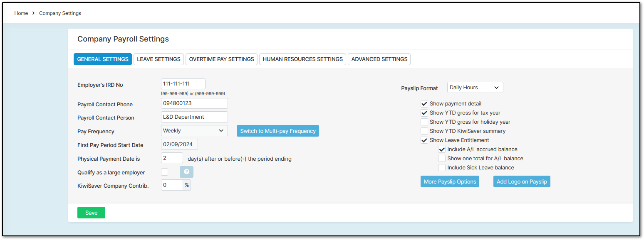Click KiwiSaver Company Contrib. percentage field
644x240 pixels.
click(172, 185)
